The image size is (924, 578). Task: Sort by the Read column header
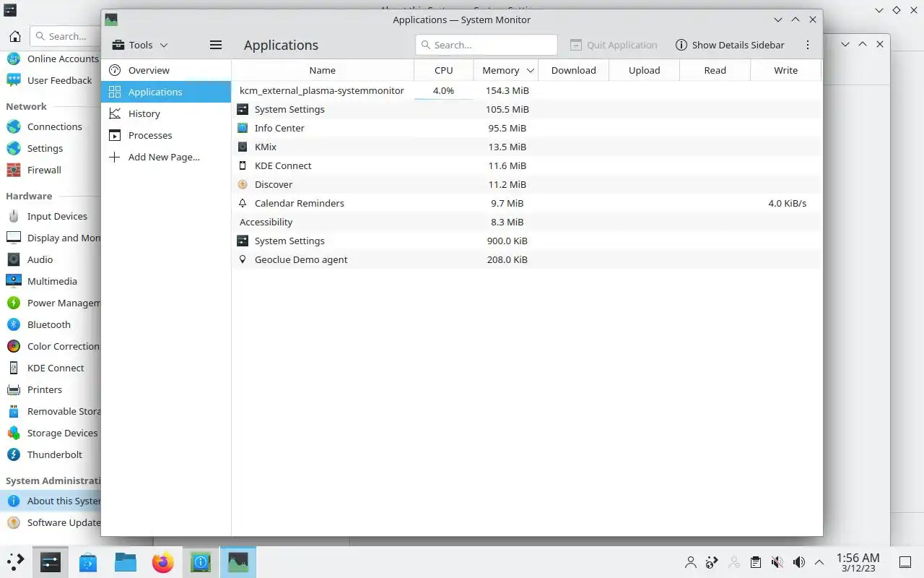click(715, 70)
